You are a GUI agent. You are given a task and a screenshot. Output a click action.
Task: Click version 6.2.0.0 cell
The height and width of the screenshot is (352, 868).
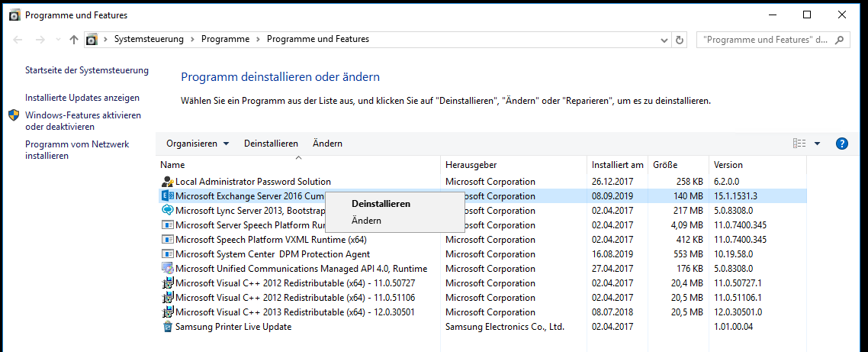pos(726,181)
